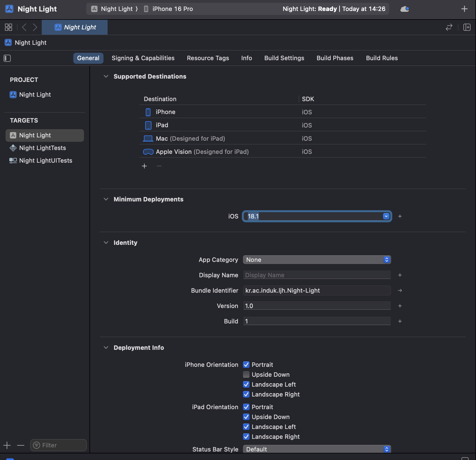This screenshot has height=460, width=476.
Task: Hide the project and targets list sidebar
Action: pos(7,58)
